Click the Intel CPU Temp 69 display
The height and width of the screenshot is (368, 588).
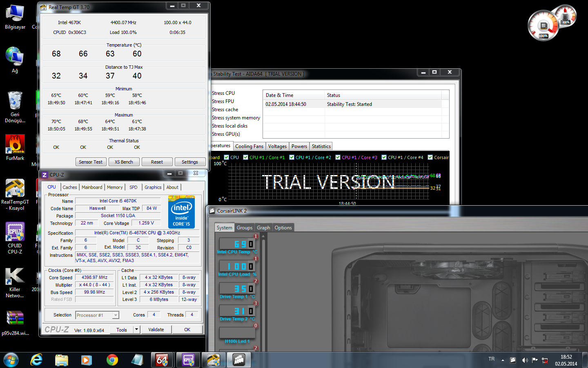pyautogui.click(x=237, y=244)
